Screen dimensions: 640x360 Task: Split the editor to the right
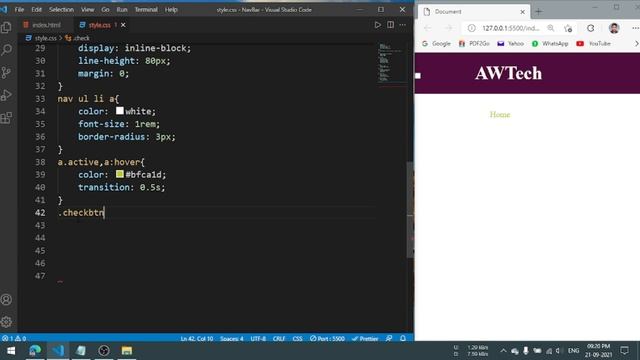pyautogui.click(x=390, y=25)
